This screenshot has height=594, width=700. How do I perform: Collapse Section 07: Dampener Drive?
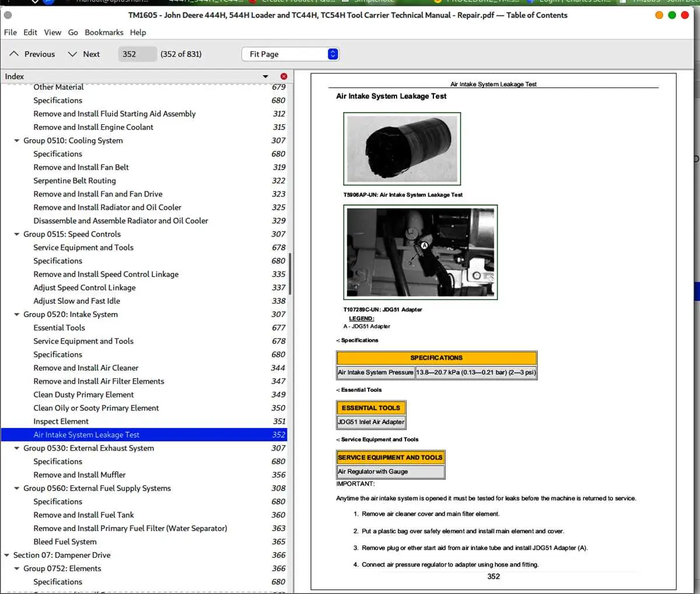[x=7, y=556]
